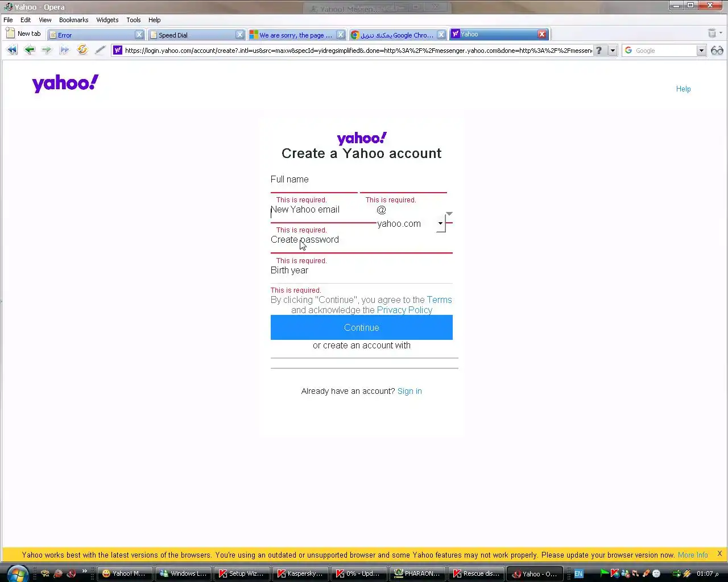Viewport: 728px width, 582px height.
Task: Open the Windows Start button
Action: (17, 573)
